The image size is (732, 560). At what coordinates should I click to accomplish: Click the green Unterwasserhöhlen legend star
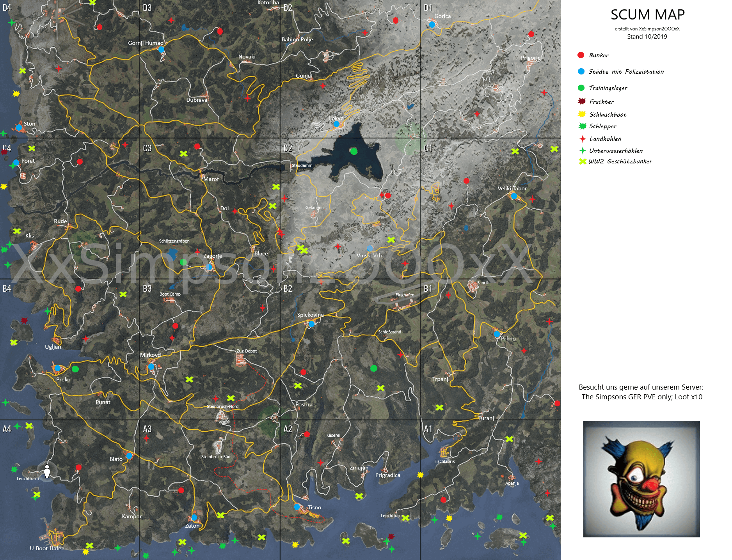point(583,151)
